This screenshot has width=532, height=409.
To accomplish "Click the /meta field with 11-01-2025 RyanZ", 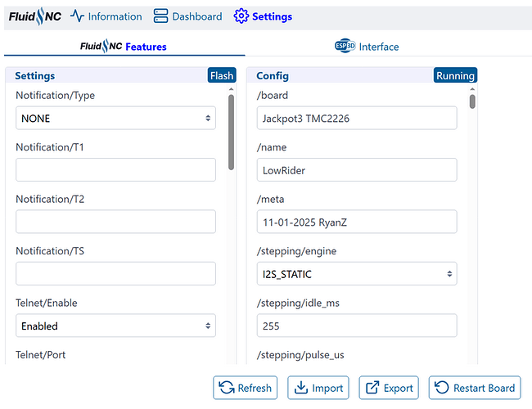I will coord(357,222).
